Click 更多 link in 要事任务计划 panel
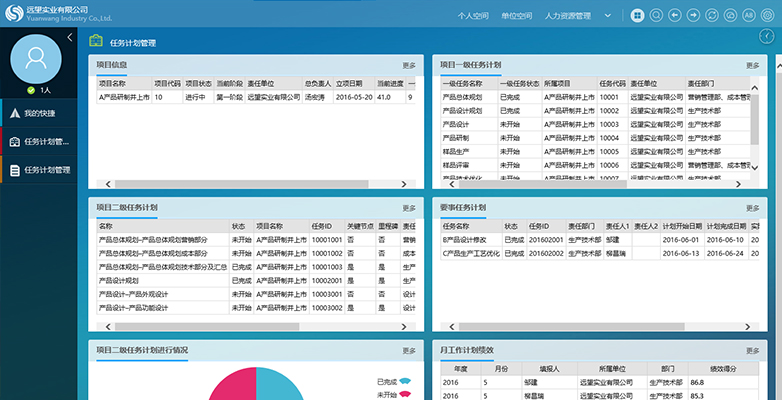This screenshot has width=782, height=400. point(752,208)
